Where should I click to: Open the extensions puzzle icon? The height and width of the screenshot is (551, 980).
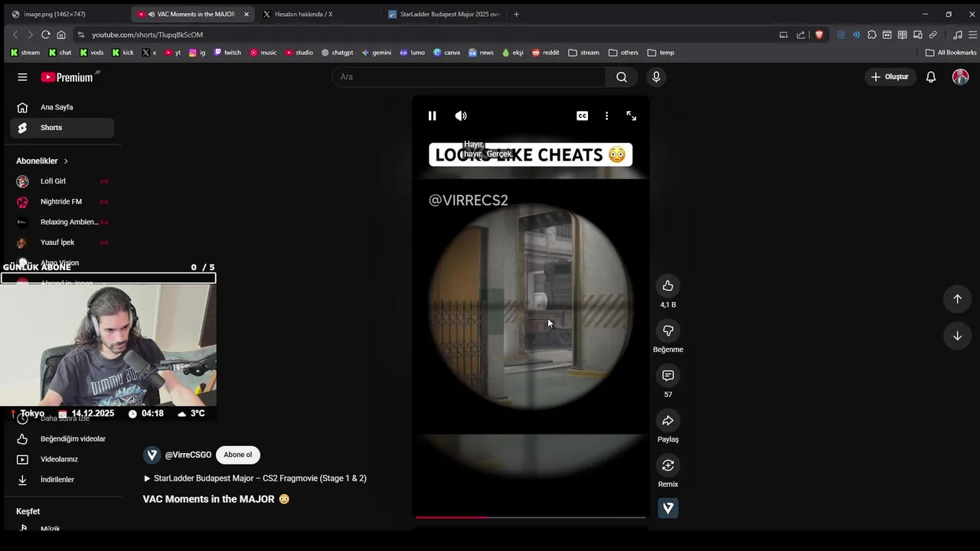[871, 34]
